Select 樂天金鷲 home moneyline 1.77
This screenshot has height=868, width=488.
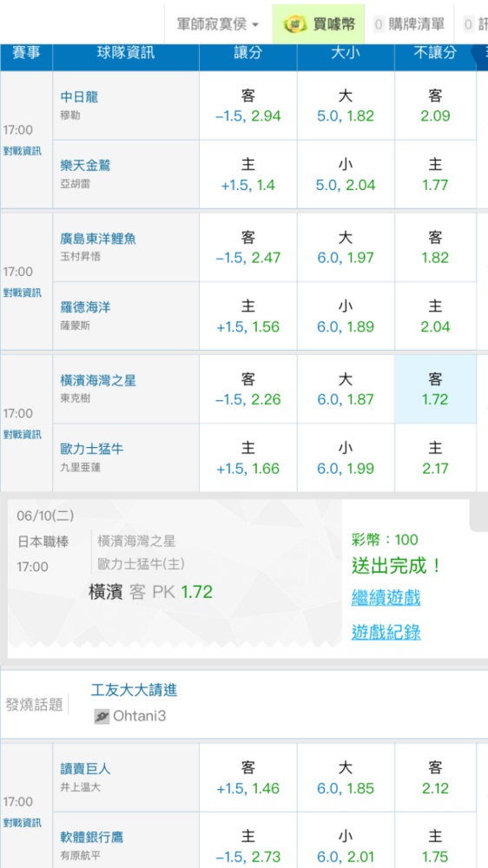pos(435,174)
